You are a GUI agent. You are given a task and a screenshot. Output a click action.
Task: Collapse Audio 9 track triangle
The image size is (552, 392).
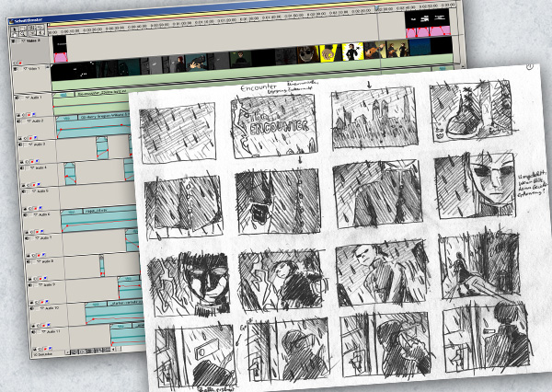tap(40, 284)
